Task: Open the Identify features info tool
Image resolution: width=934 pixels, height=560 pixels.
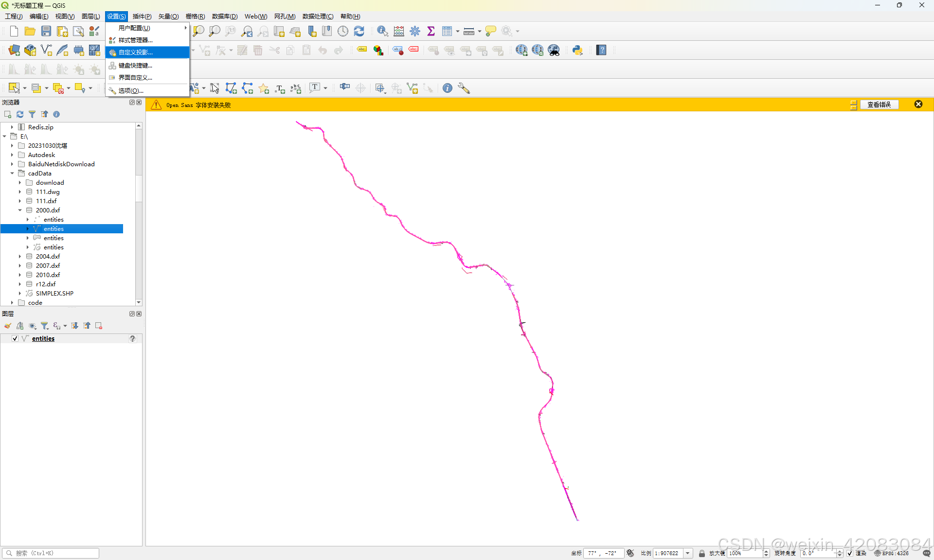Action: click(x=382, y=32)
